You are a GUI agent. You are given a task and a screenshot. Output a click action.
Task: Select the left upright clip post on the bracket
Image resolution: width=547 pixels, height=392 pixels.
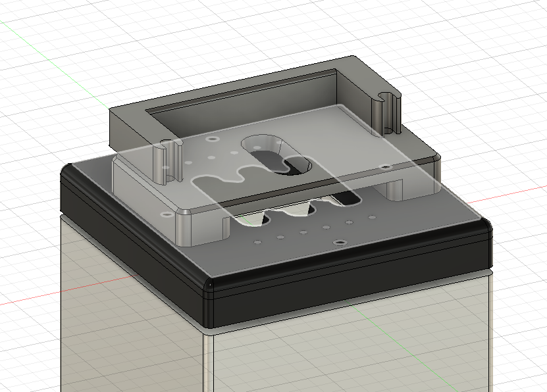tap(168, 161)
